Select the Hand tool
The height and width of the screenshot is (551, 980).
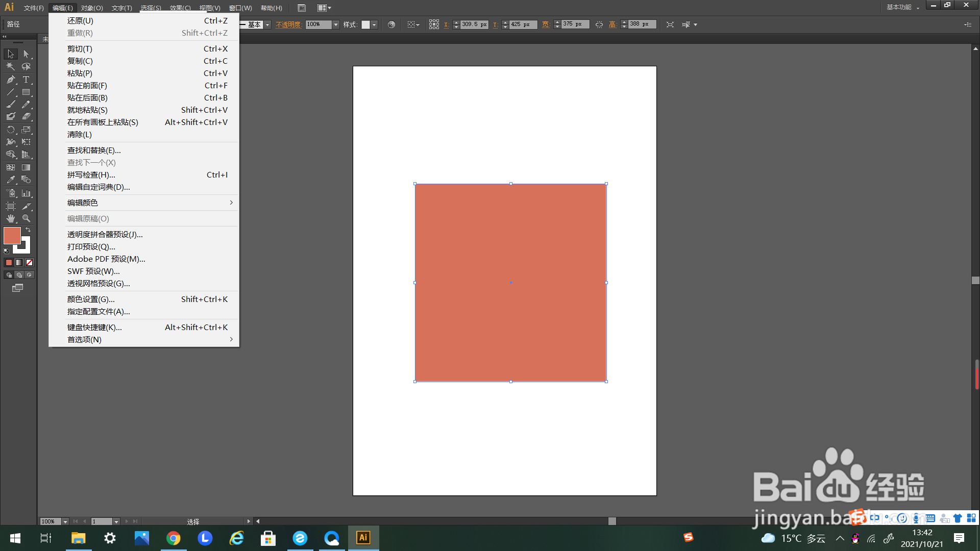coord(11,218)
